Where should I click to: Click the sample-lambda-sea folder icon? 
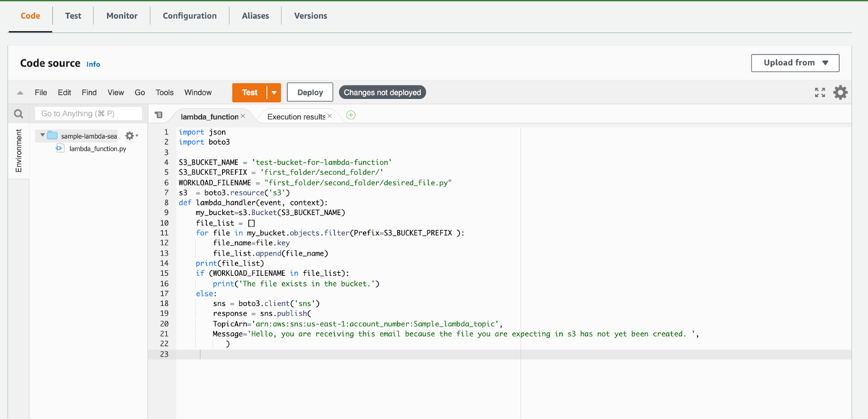pos(52,135)
